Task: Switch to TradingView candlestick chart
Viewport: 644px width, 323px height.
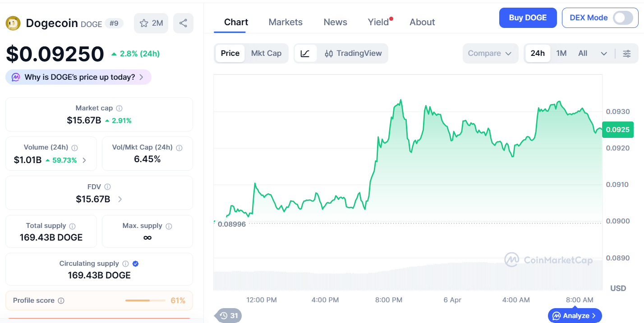Action: (353, 53)
